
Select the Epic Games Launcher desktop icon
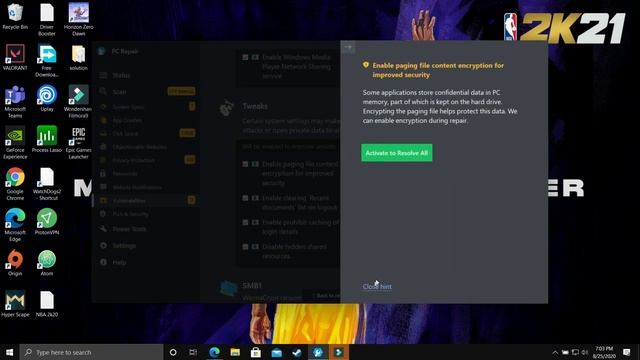(78, 142)
